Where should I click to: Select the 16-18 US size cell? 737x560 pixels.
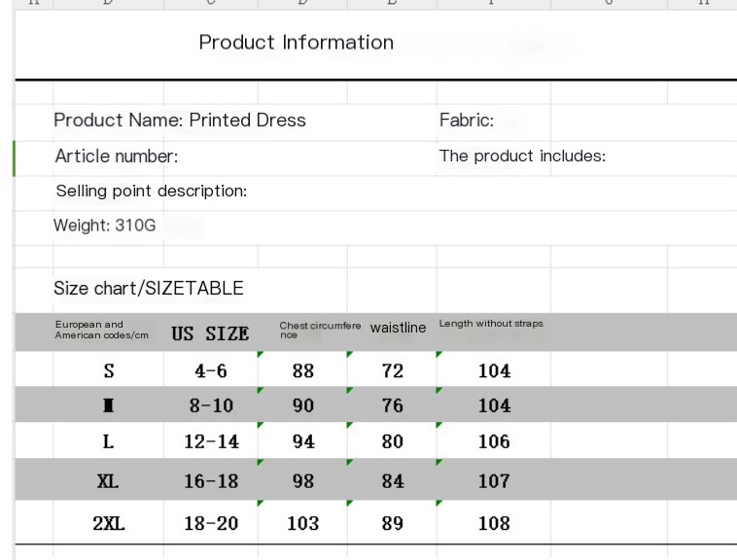pyautogui.click(x=211, y=482)
